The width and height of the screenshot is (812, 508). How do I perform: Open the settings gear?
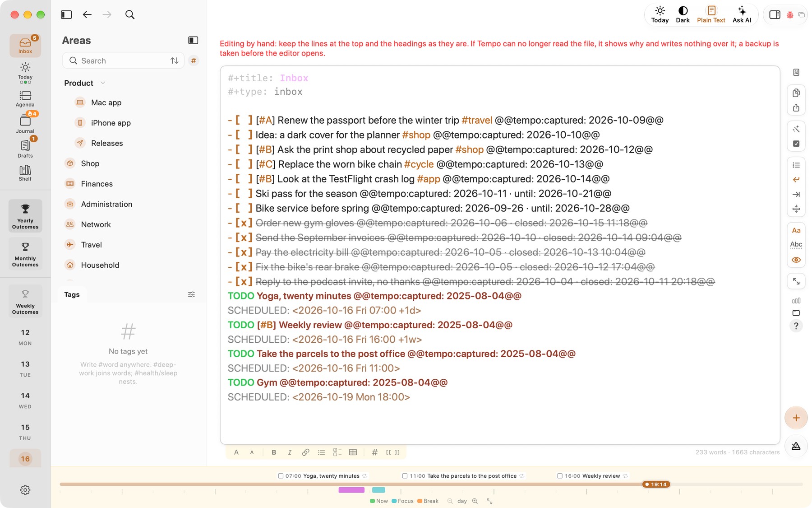25,490
